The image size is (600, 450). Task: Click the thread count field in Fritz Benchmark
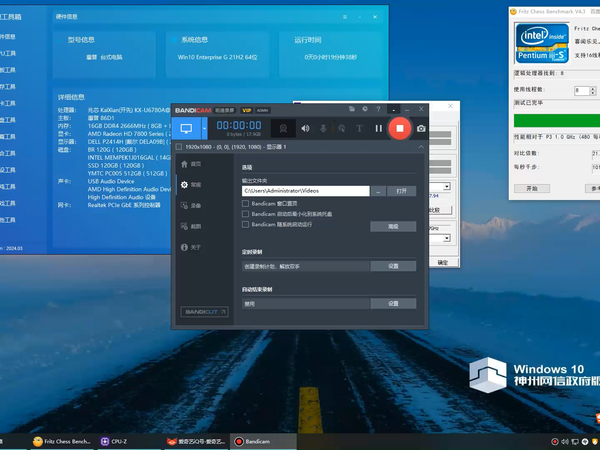(582, 91)
